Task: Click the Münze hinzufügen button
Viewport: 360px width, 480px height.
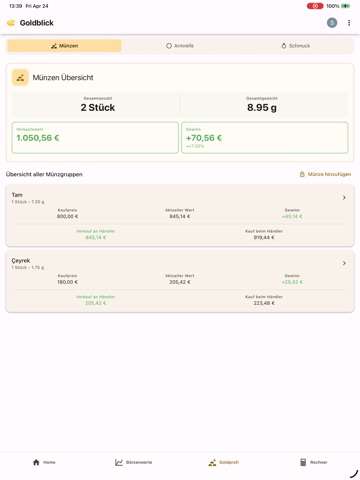Action: (x=325, y=174)
